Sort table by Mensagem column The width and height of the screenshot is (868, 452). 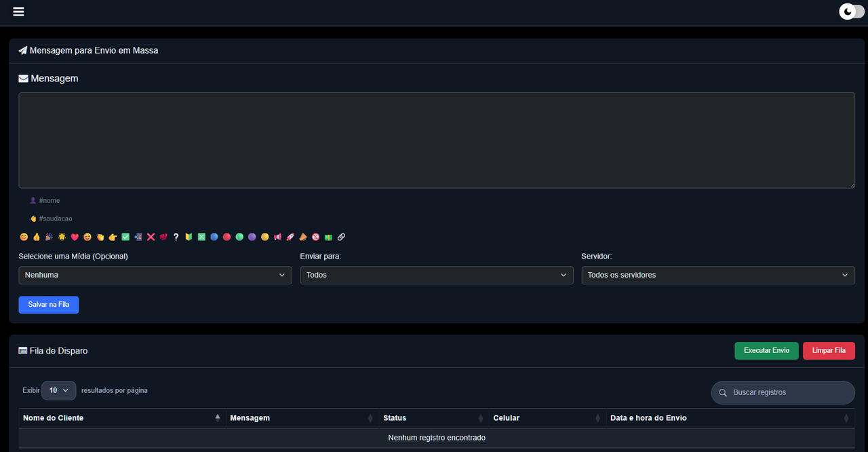pos(302,418)
